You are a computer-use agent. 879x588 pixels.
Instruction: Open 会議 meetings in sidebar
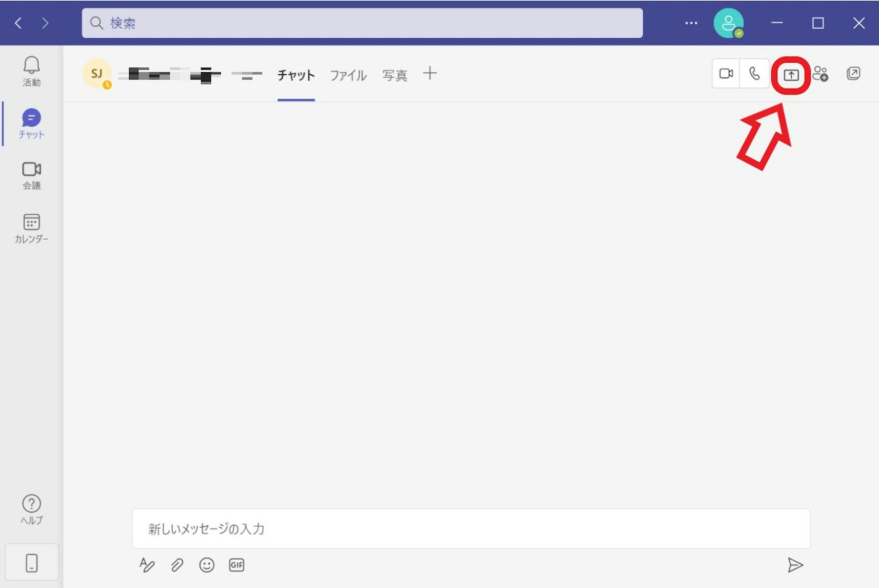click(x=31, y=175)
